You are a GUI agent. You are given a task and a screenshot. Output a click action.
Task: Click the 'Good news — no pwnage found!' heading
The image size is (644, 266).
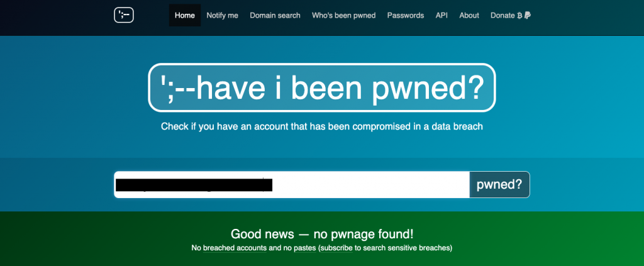[322, 234]
